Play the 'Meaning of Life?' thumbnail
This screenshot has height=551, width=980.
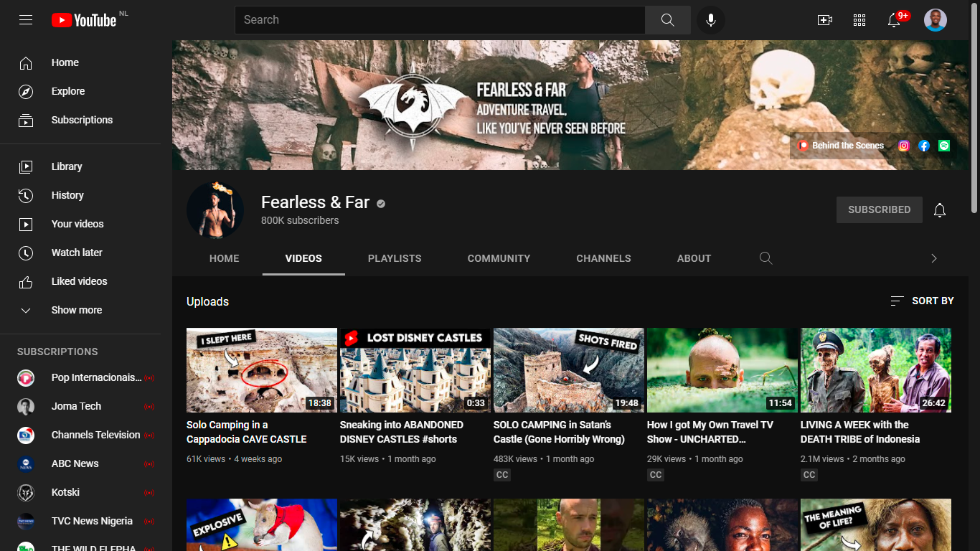(x=876, y=525)
